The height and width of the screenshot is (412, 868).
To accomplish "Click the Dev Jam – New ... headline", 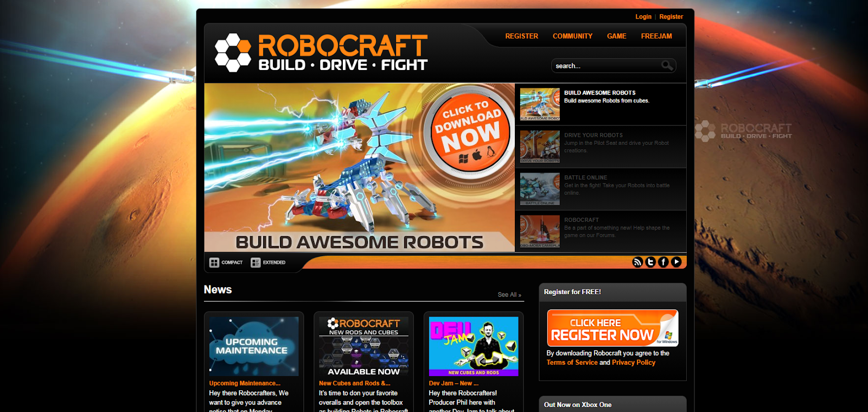I will pos(454,383).
